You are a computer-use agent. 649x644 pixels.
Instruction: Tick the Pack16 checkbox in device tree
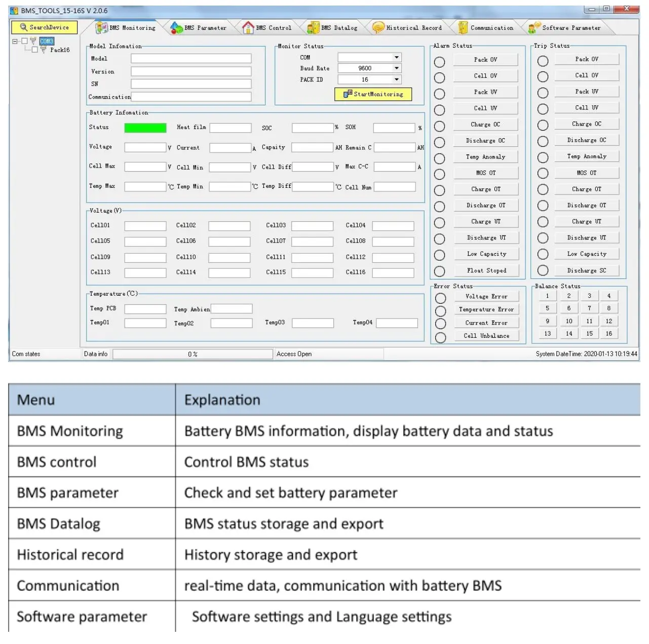point(34,50)
